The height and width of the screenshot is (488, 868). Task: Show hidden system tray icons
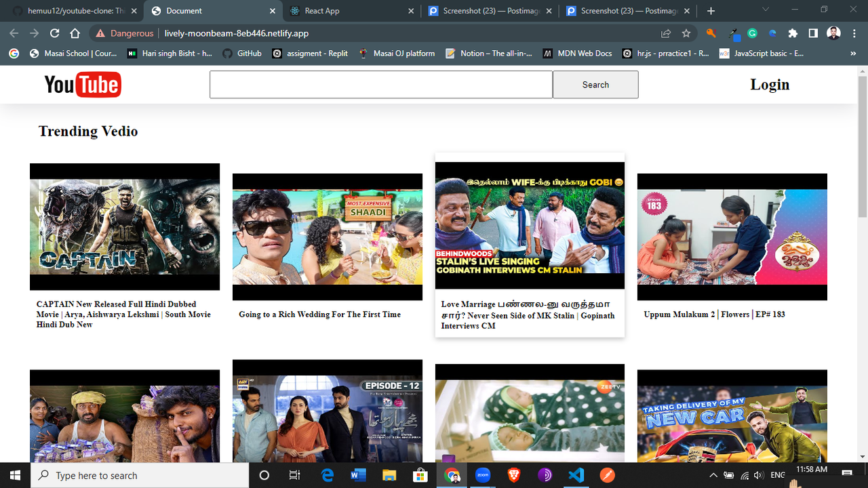pos(713,475)
